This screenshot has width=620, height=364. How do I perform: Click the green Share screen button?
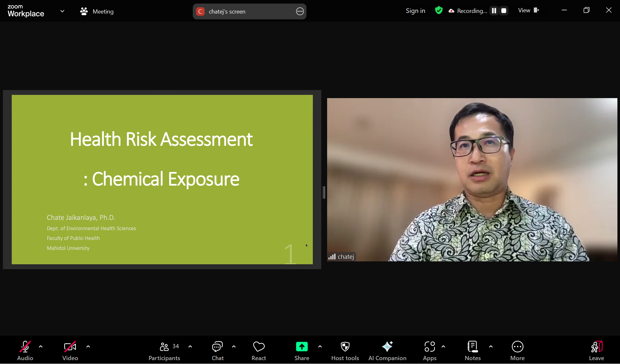[x=302, y=347]
